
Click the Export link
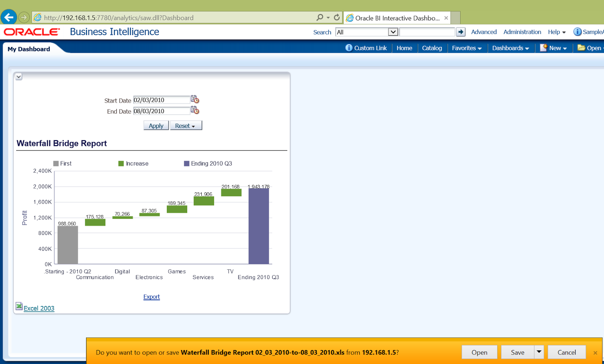(x=151, y=297)
